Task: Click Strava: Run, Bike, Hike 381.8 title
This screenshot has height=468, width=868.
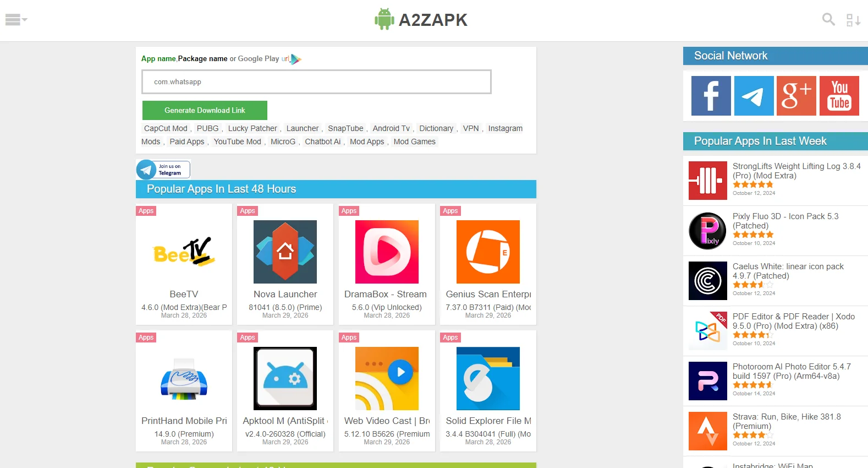Action: click(x=787, y=421)
